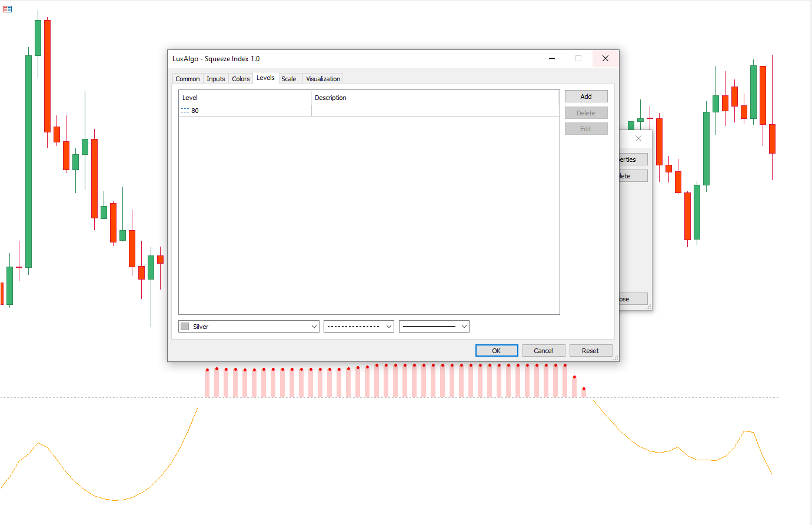
Task: Open the Inputs tab
Action: 216,79
